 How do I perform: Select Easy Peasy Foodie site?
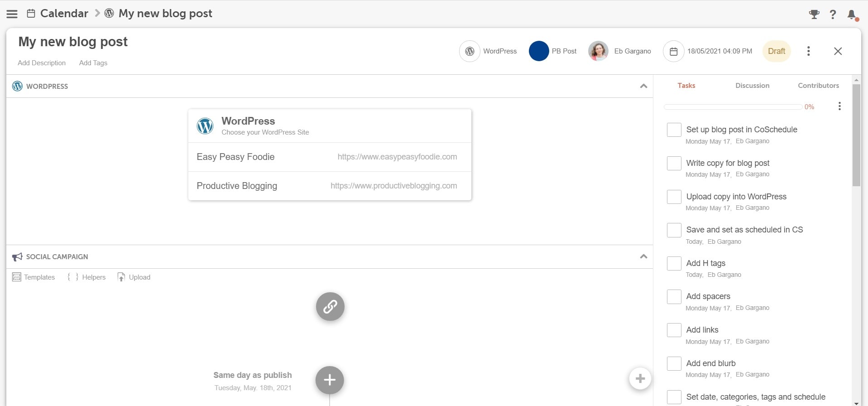click(x=330, y=157)
